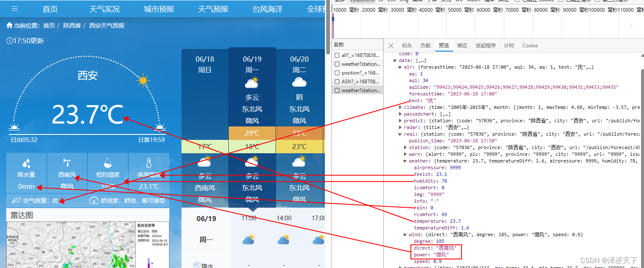Click the clock icon beside 17:50更新
The height and width of the screenshot is (268, 644).
(10, 41)
